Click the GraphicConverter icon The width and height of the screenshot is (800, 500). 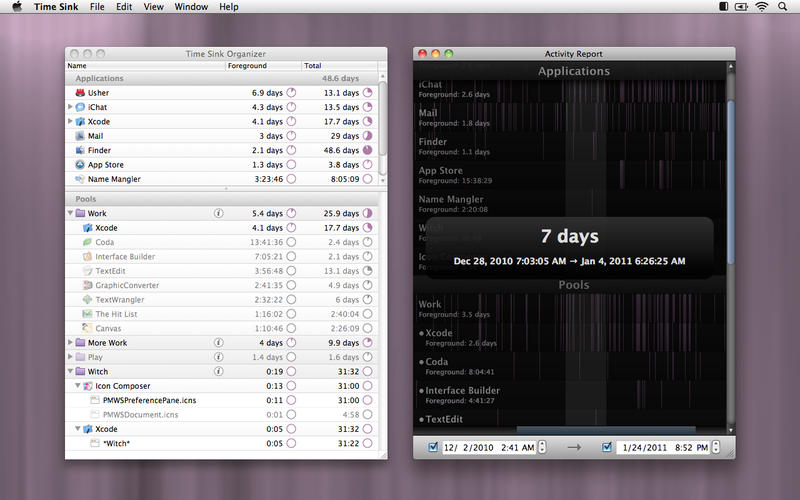pyautogui.click(x=88, y=285)
